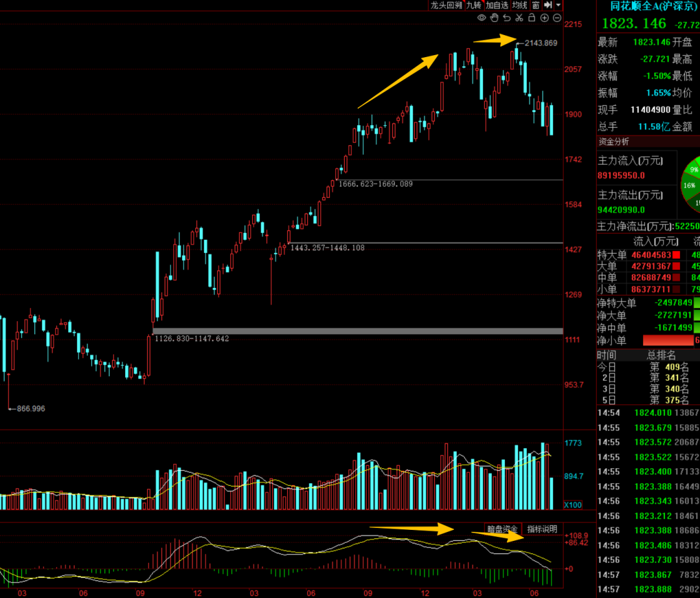Click the skip-to-end arrow icon

(x=548, y=5)
